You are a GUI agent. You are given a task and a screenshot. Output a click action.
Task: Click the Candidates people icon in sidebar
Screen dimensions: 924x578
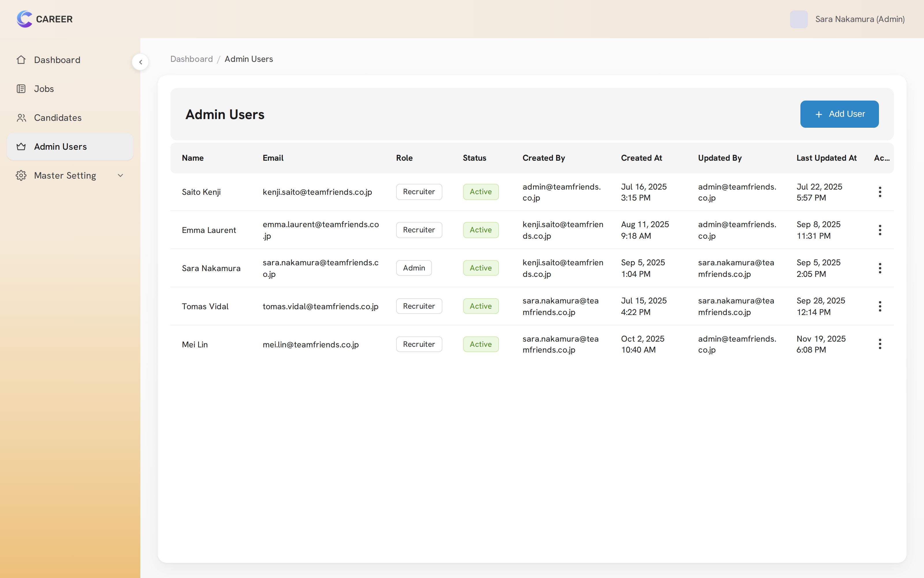coord(21,118)
